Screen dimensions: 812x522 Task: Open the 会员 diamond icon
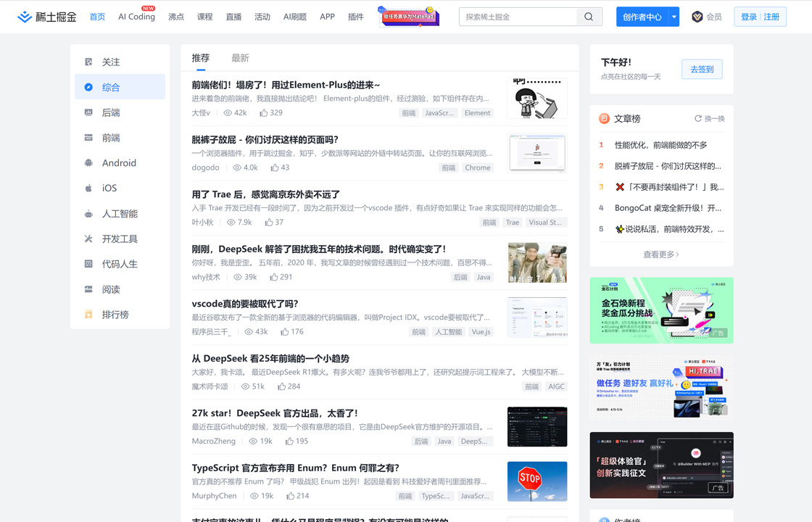[x=697, y=17]
